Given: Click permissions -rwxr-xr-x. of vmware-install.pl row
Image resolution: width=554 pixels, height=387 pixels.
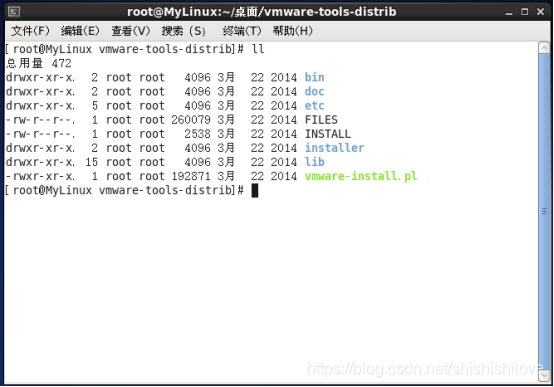Looking at the screenshot, I should (40, 176).
